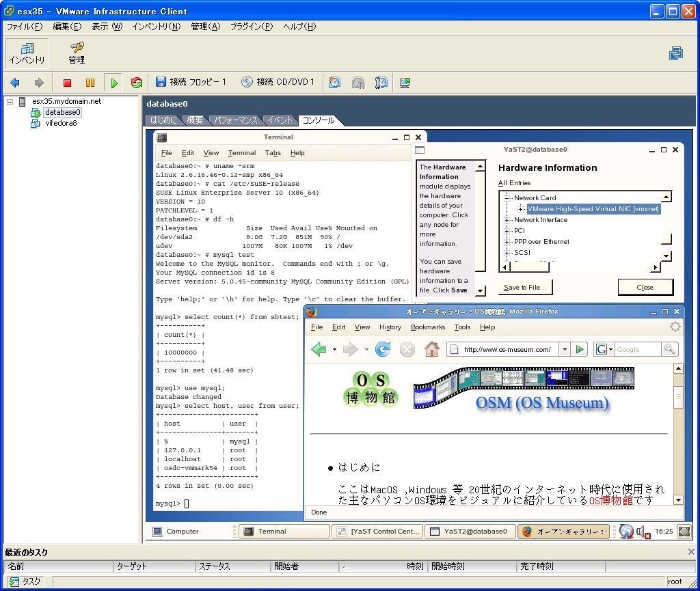The image size is (700, 591).
Task: Expand the PCI tree node
Action: tap(507, 231)
